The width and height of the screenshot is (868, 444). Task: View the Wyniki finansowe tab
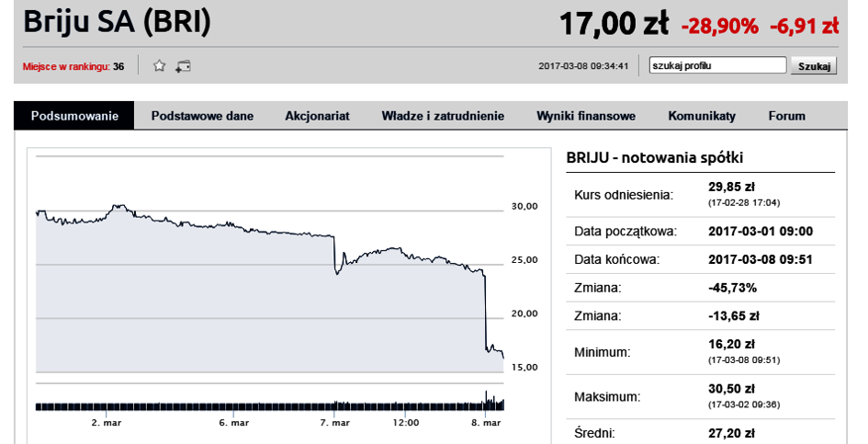click(x=586, y=116)
